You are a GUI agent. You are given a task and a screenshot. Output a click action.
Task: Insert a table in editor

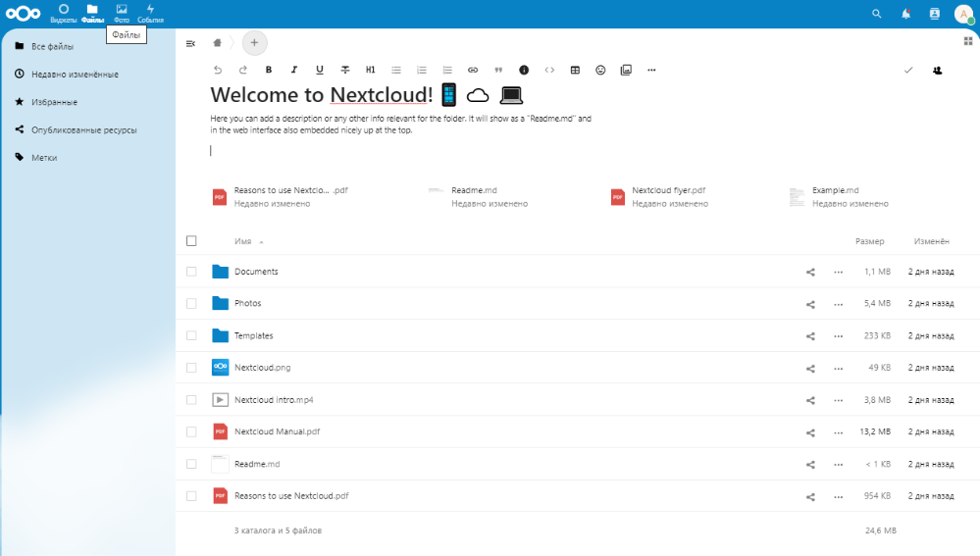click(x=575, y=70)
